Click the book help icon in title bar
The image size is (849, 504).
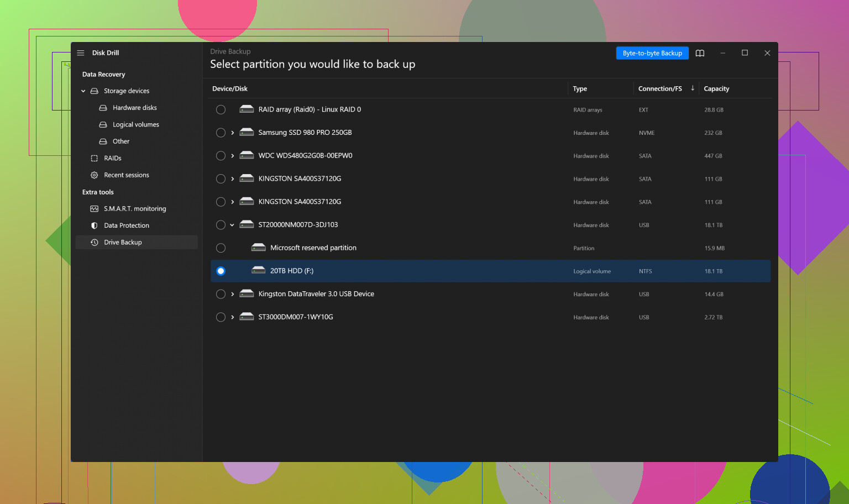coord(700,53)
